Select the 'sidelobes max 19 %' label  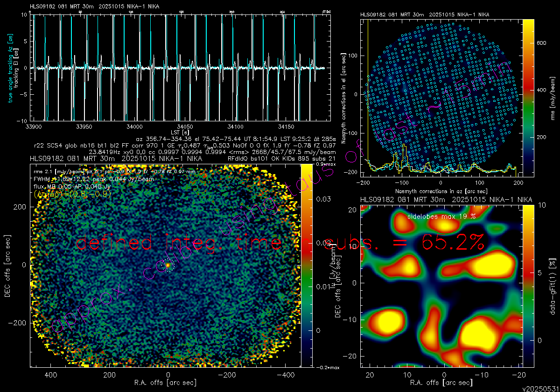pos(441,217)
